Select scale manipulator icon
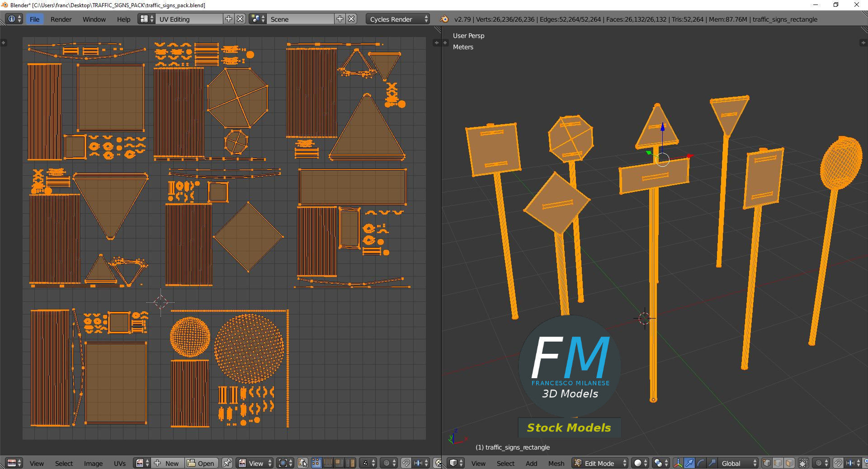The width and height of the screenshot is (868, 469). [712, 463]
